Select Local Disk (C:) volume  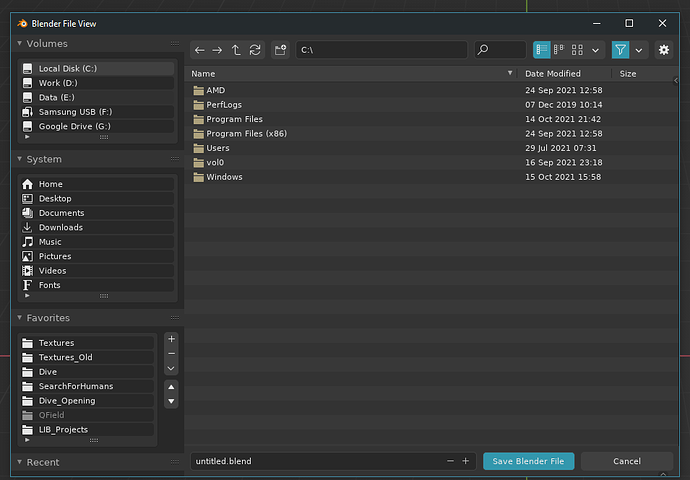97,69
